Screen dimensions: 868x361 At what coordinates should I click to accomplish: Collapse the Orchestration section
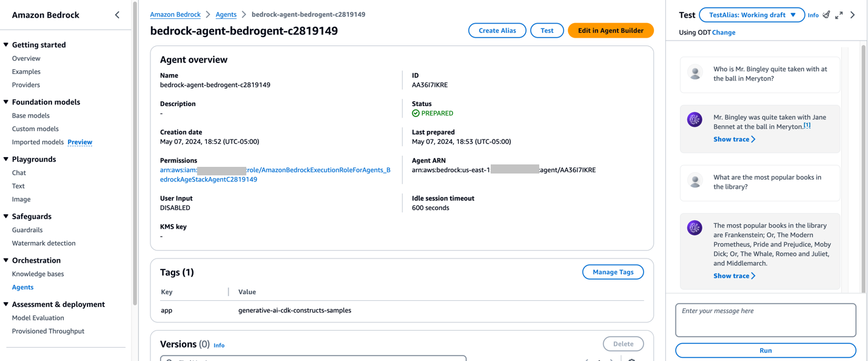coord(6,260)
